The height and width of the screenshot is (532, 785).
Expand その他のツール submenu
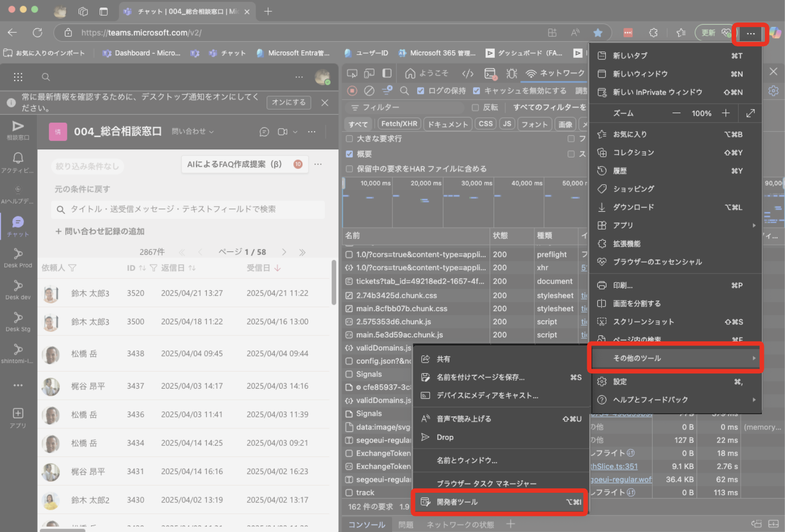[x=676, y=358]
